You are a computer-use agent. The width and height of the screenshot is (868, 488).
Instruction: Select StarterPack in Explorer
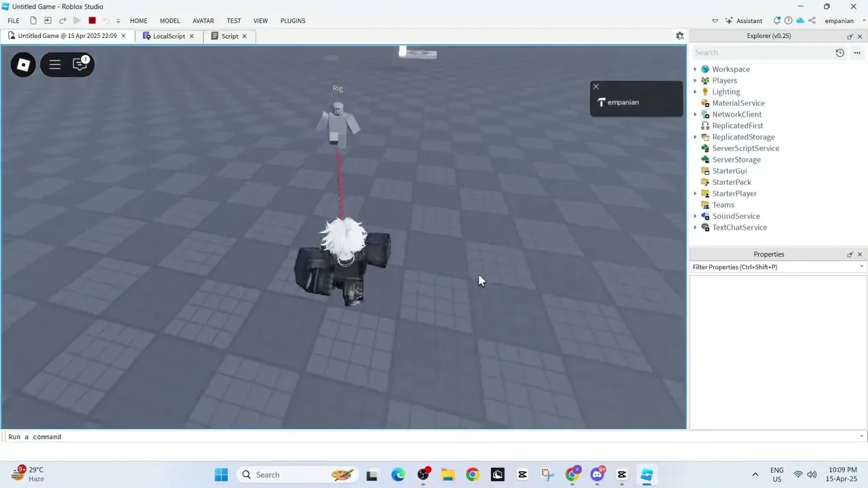pyautogui.click(x=731, y=182)
